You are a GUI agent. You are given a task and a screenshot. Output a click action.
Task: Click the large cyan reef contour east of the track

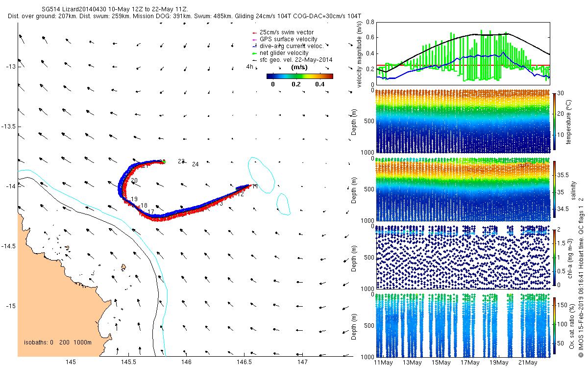coord(260,175)
